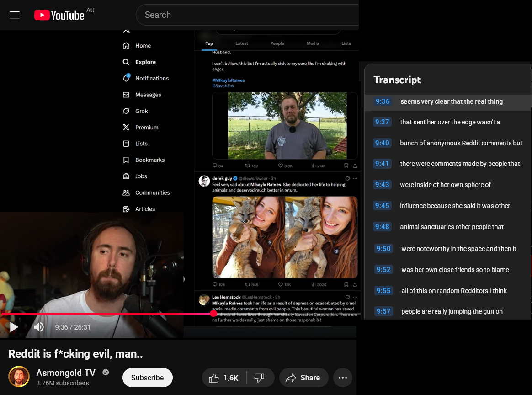The image size is (532, 395).
Task: Jump to transcript timestamp 9:40
Action: pos(382,143)
